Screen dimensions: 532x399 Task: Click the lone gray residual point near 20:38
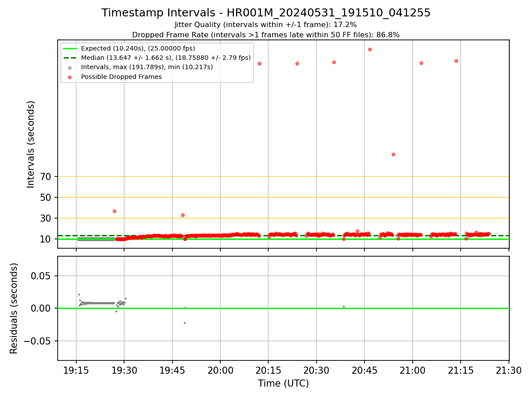[344, 306]
